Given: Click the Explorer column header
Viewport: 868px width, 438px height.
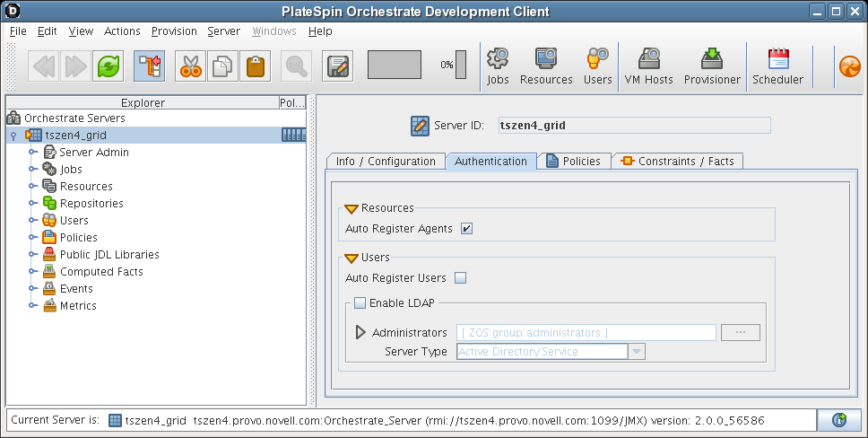Looking at the screenshot, I should [x=143, y=102].
